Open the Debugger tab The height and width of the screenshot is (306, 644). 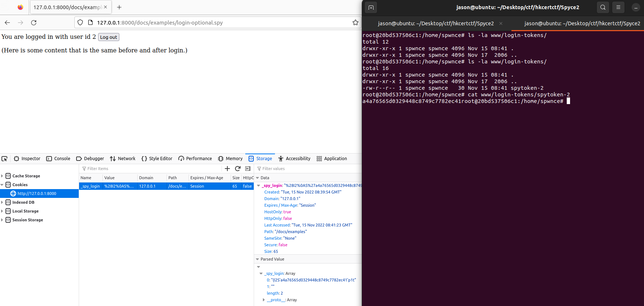[x=90, y=159]
